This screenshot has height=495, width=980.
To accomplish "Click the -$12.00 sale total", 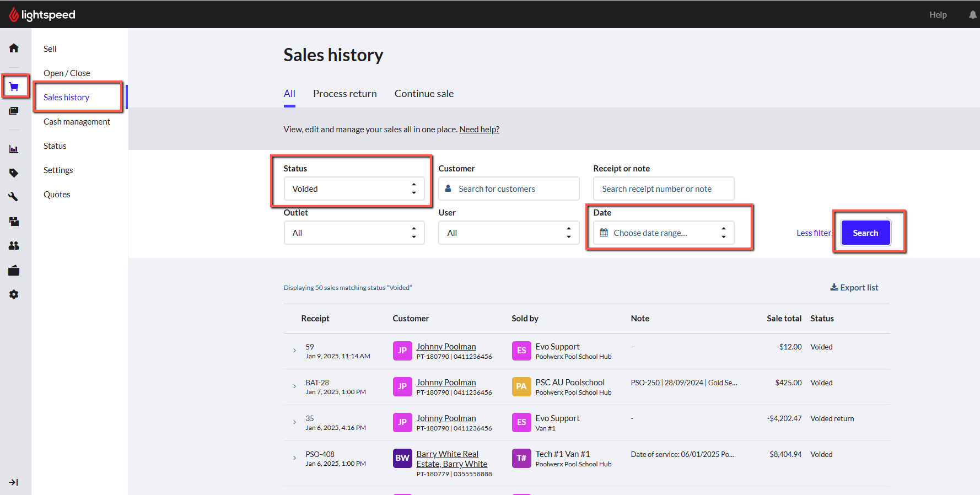I will coord(789,347).
